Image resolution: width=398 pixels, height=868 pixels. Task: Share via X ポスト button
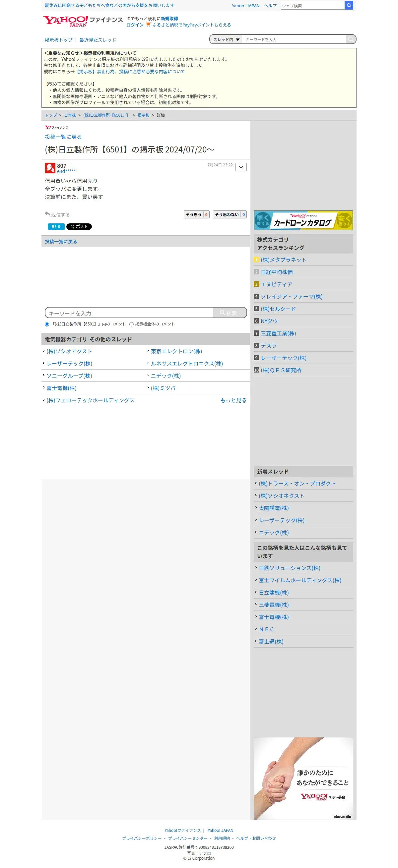pos(79,226)
